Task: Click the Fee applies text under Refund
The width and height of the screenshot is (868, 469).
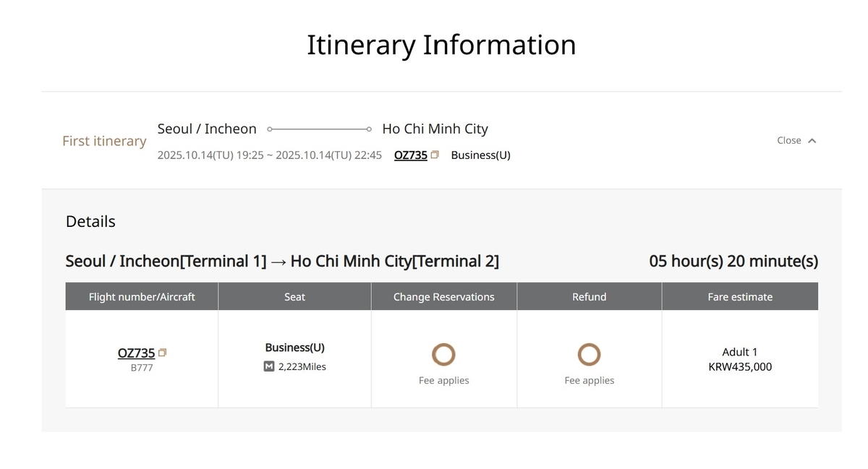Action: pos(589,380)
